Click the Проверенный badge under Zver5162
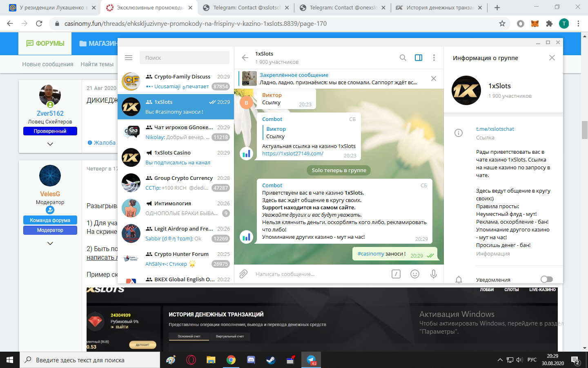This screenshot has height=368, width=588. click(x=50, y=131)
